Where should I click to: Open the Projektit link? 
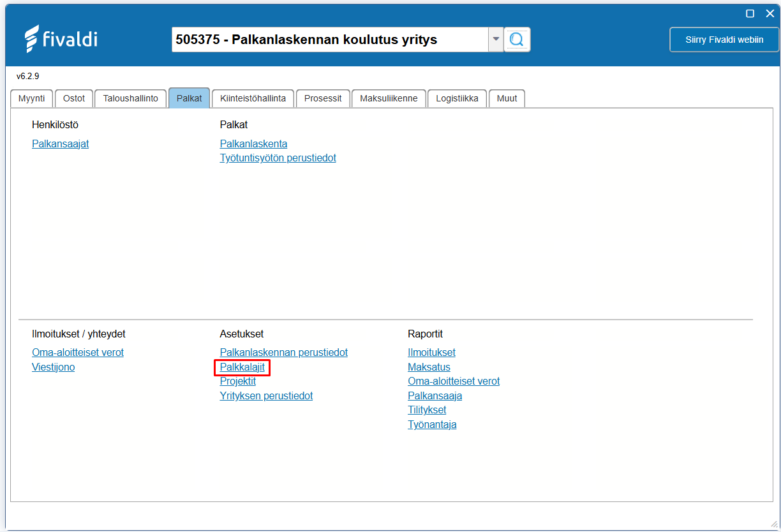point(238,381)
